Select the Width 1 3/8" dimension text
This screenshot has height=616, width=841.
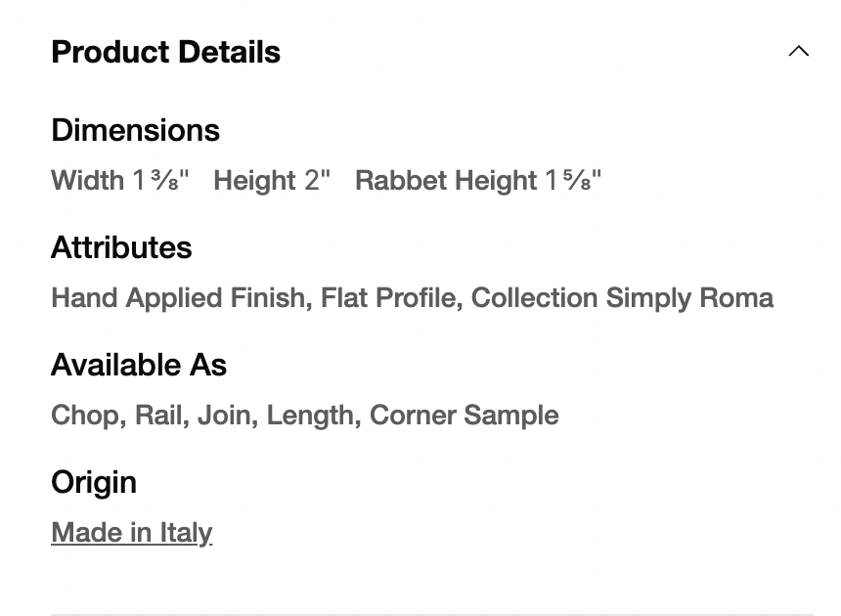(x=119, y=181)
